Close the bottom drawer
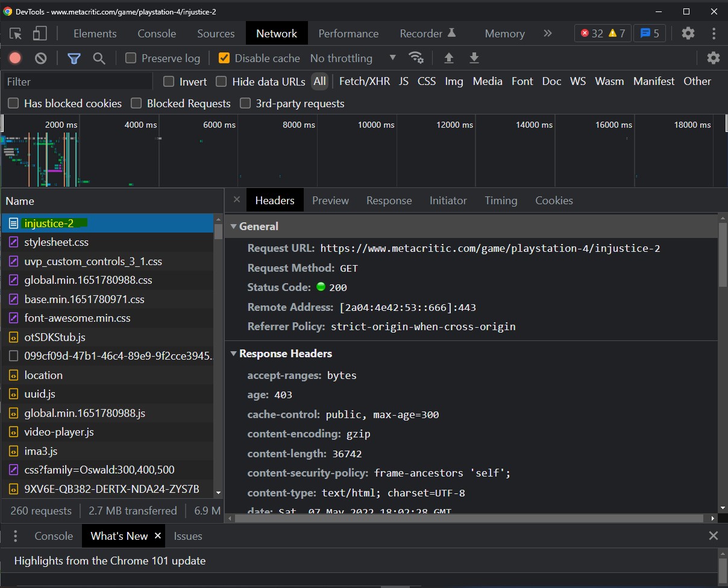Image resolution: width=728 pixels, height=588 pixels. [714, 536]
